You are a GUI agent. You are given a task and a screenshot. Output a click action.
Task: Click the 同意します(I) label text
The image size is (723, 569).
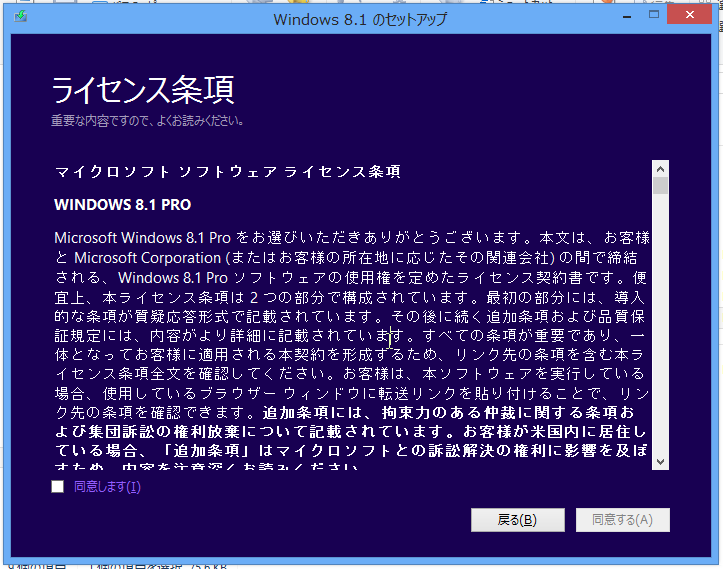(107, 486)
